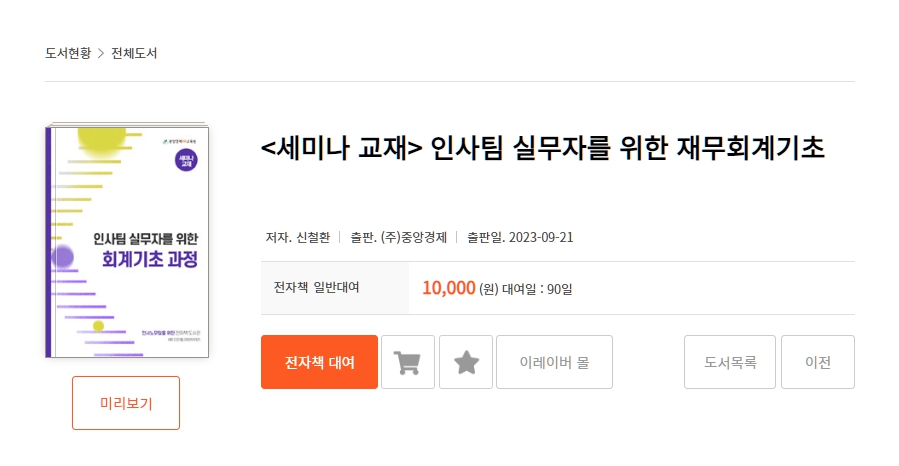Mark book as favorite with star icon
The image size is (899, 466).
[x=466, y=362]
